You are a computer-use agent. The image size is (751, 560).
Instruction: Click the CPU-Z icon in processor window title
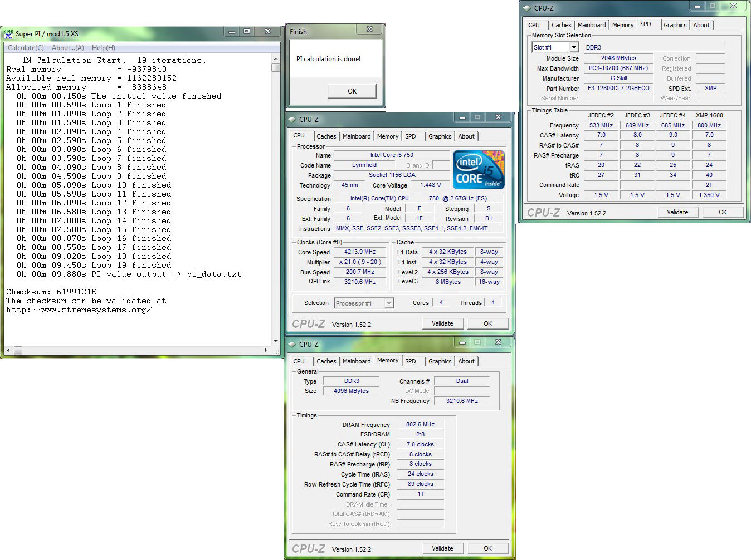pos(292,119)
